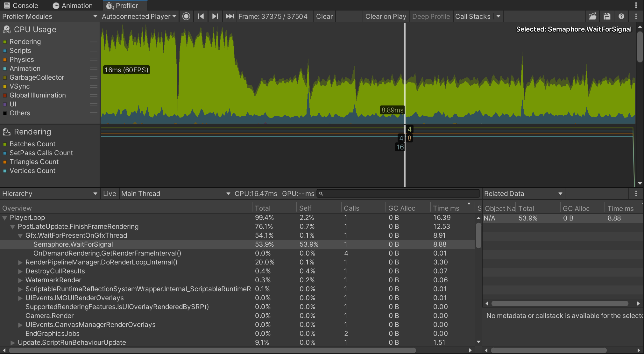Toggle Clear on Play
644x354 pixels.
pyautogui.click(x=386, y=16)
